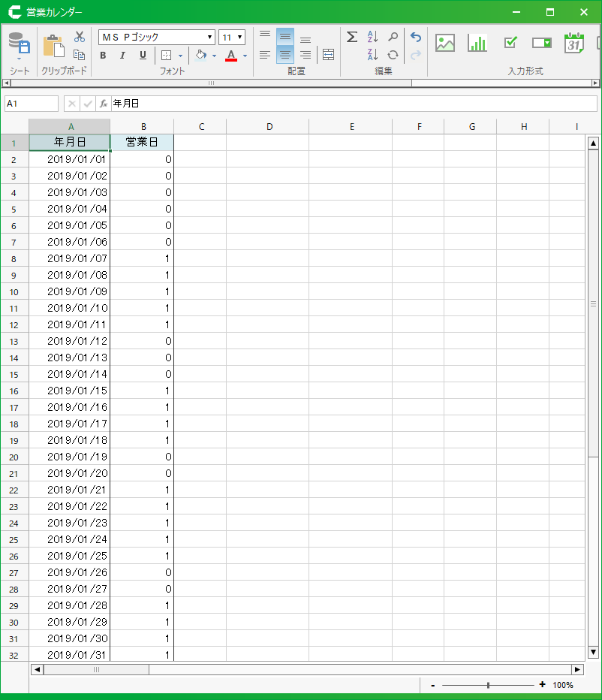Screen dimensions: 602x700
Task: Insert an image using the picture icon
Action: coord(445,44)
